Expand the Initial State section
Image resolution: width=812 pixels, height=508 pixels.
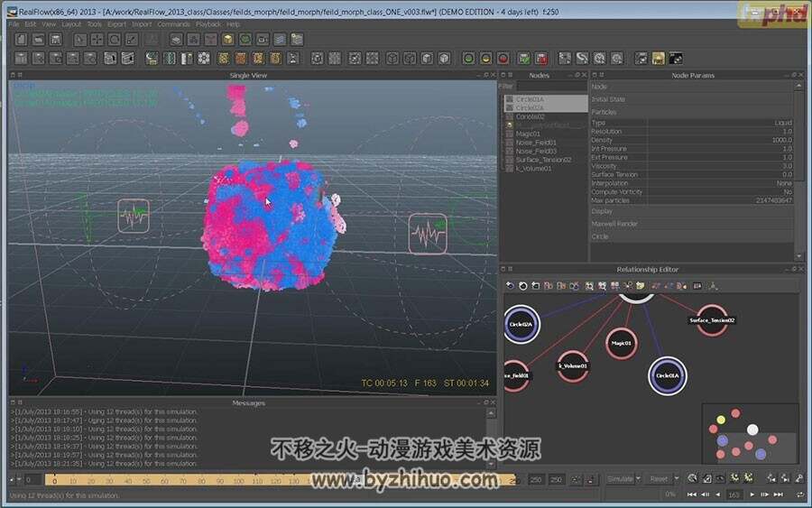[691, 99]
